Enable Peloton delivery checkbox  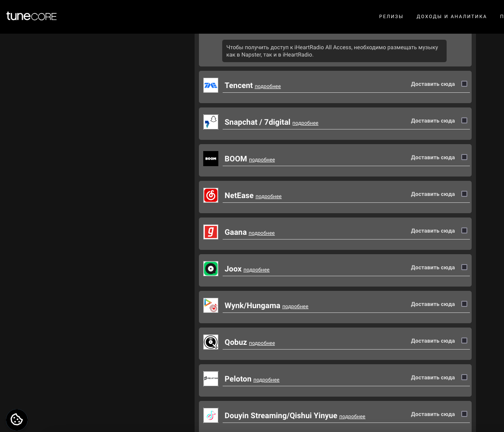(x=464, y=377)
